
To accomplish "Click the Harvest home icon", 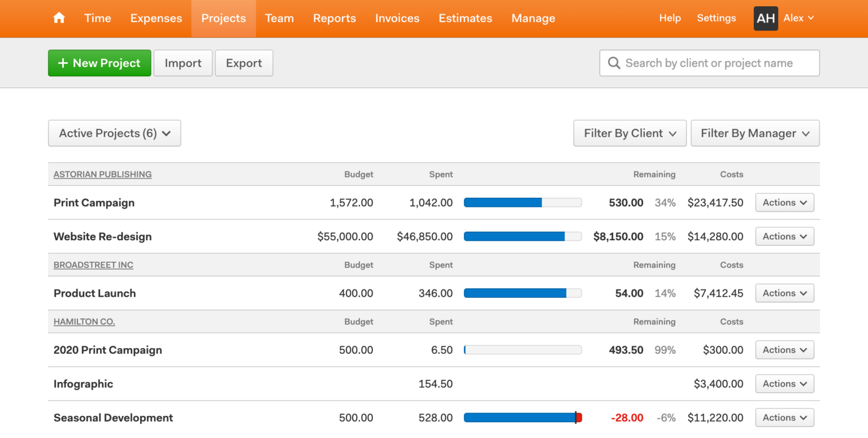I will 59,18.
